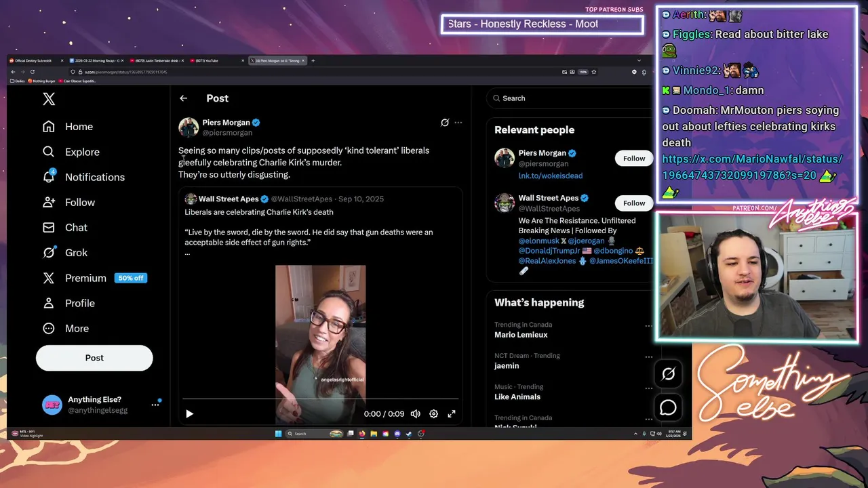Screen dimensions: 868x488
Task: Click the white Post button
Action: pos(94,358)
